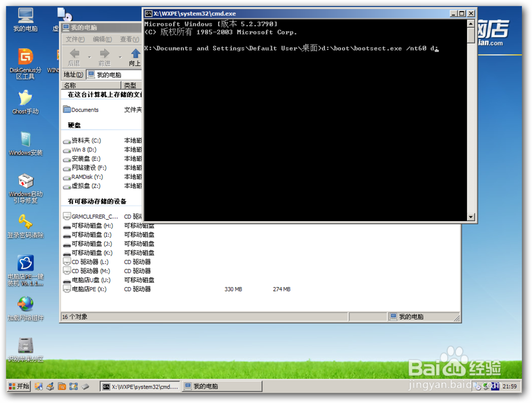The height and width of the screenshot is (403, 532).
Task: Select 可移动磁盘 (K:) entry
Action: [88, 253]
